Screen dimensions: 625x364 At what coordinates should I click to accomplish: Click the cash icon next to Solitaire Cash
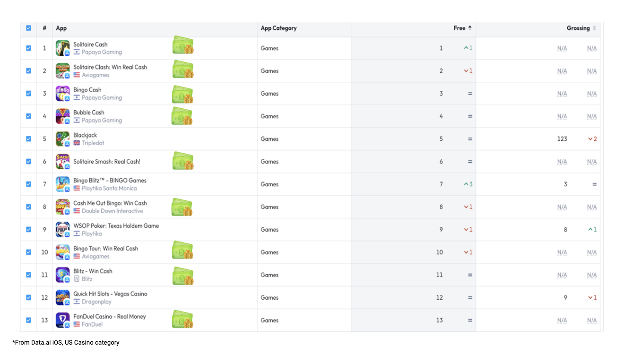tap(182, 45)
